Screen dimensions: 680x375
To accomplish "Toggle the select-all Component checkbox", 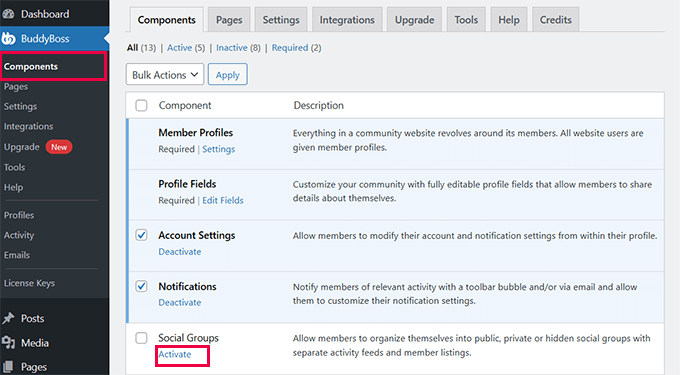I will tap(141, 105).
